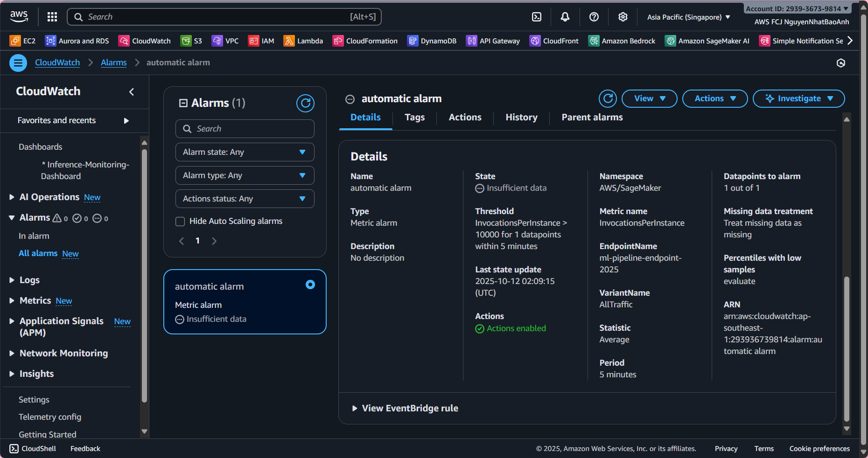The width and height of the screenshot is (868, 458).
Task: Open Amazon Bedrock shortcut
Action: pos(622,41)
